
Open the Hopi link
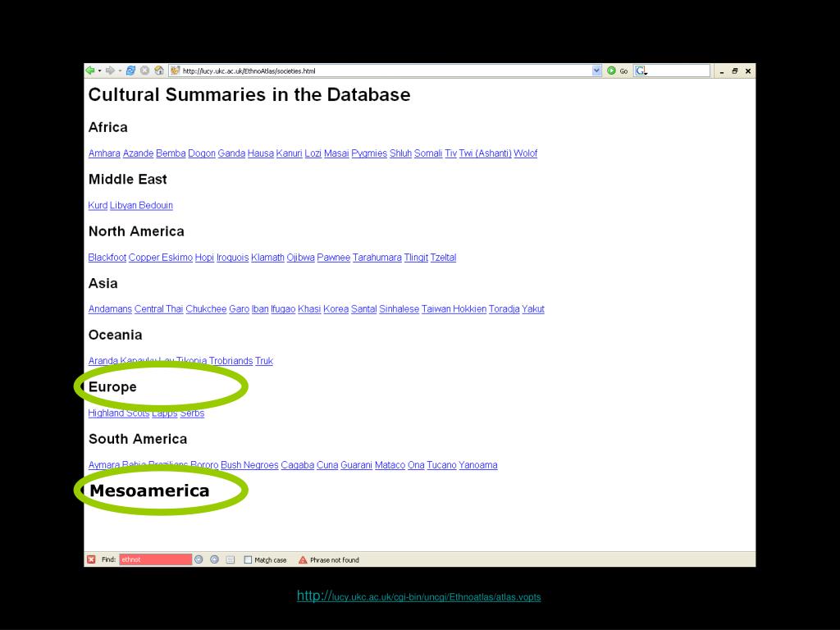tap(204, 257)
